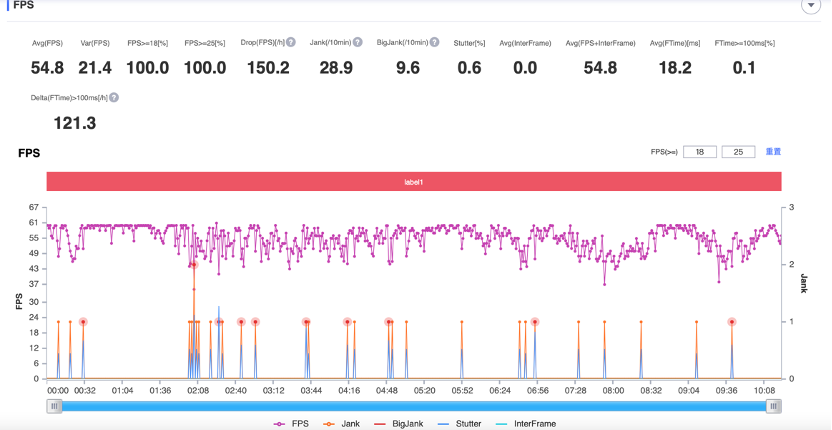Click the left handle of the time range slider
This screenshot has height=430, width=832.
click(x=55, y=406)
